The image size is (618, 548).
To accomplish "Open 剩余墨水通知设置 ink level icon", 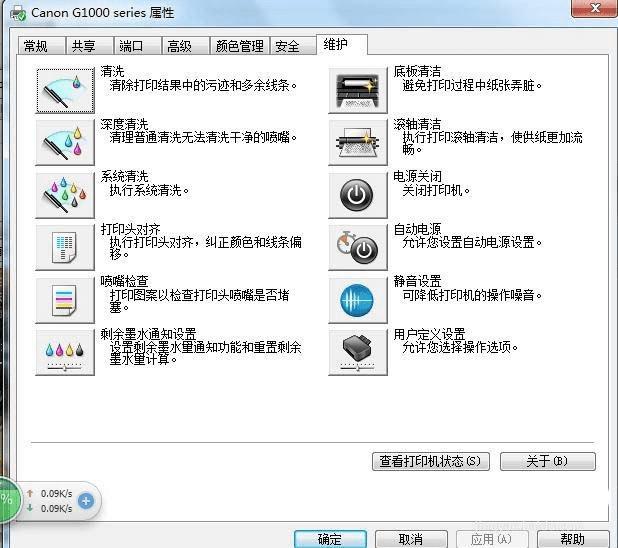I will click(x=65, y=352).
